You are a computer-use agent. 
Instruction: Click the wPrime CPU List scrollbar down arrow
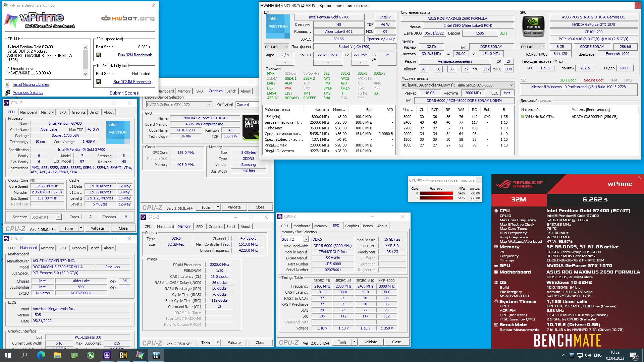pyautogui.click(x=85, y=74)
